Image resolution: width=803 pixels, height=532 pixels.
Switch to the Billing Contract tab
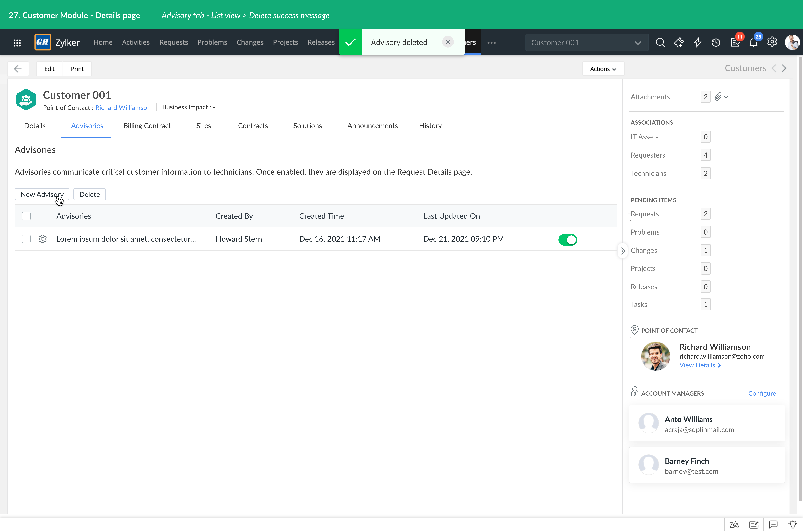147,126
